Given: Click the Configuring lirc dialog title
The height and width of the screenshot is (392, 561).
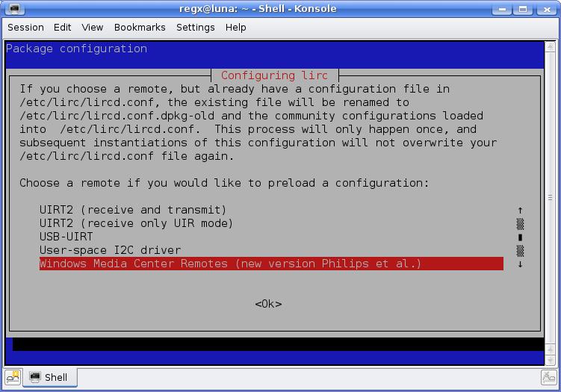Looking at the screenshot, I should coord(274,75).
